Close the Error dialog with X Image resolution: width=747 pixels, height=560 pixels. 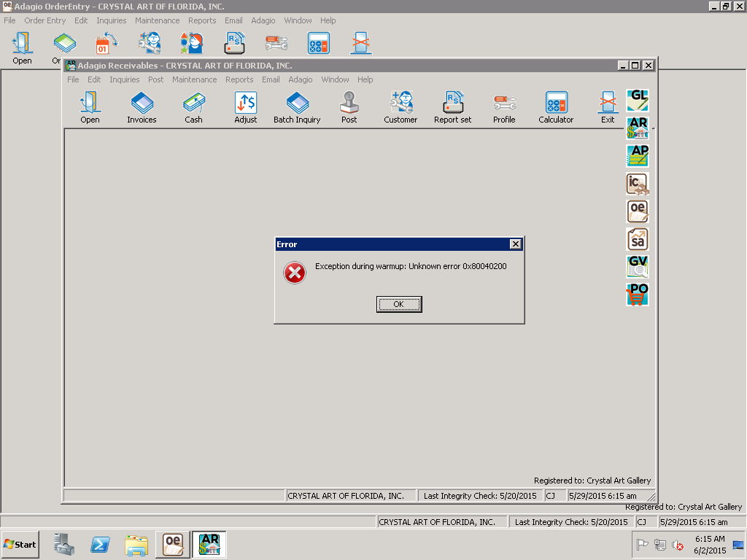point(515,244)
